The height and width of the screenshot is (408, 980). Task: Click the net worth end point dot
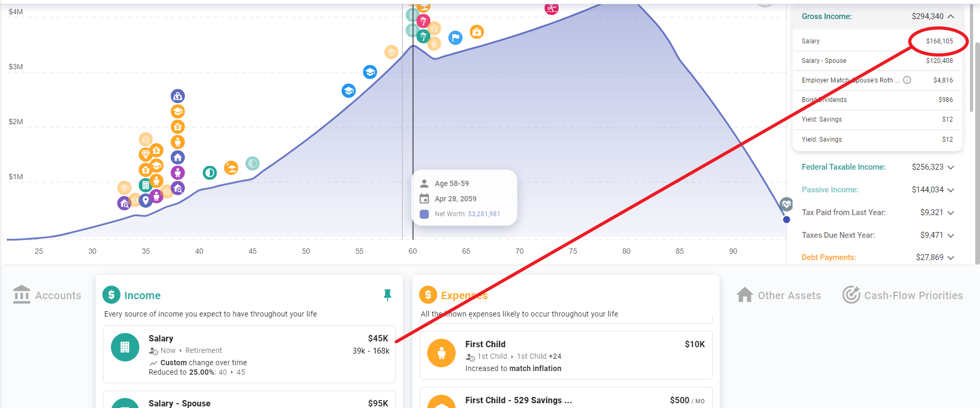(786, 219)
